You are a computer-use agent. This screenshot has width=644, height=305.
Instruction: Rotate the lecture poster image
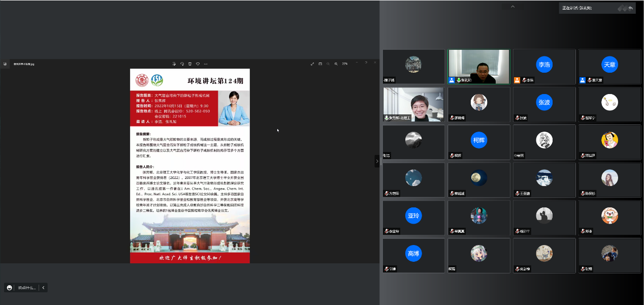[x=182, y=64]
